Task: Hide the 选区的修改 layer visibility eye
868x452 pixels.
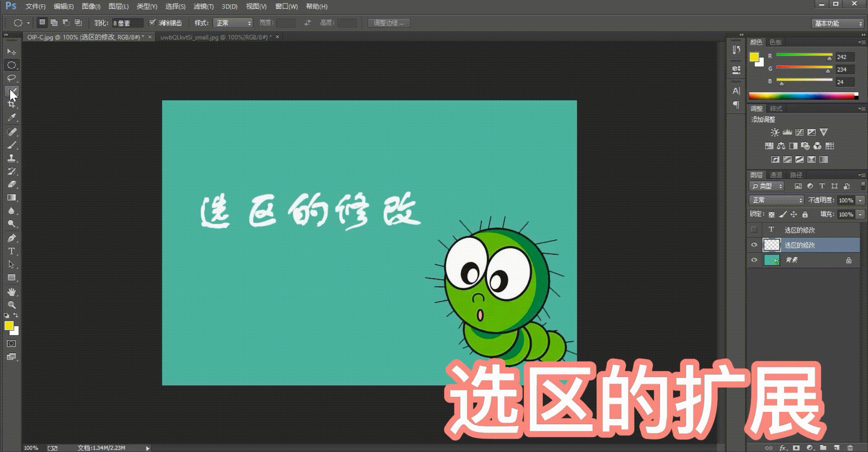Action: [754, 245]
